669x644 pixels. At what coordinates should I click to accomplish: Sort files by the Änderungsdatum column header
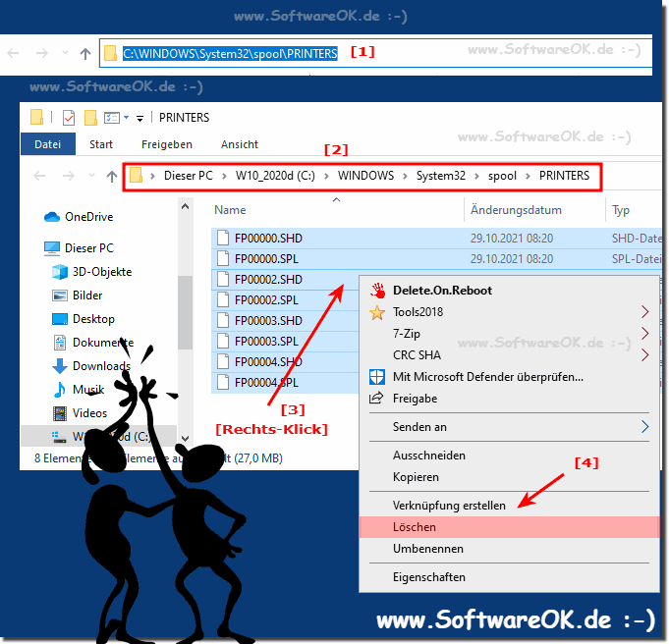click(516, 210)
